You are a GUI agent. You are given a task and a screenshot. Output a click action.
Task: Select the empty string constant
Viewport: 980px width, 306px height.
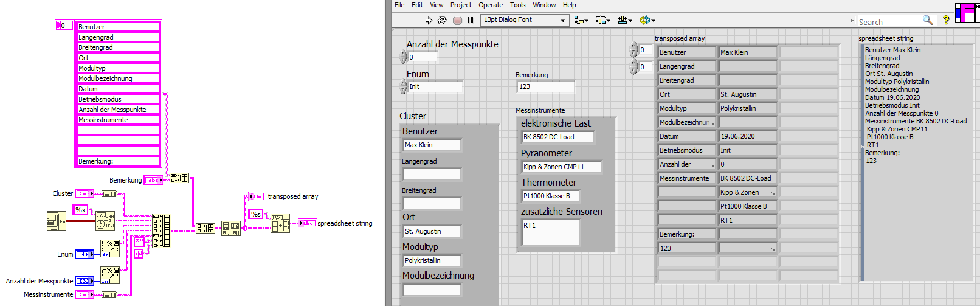tap(140, 242)
